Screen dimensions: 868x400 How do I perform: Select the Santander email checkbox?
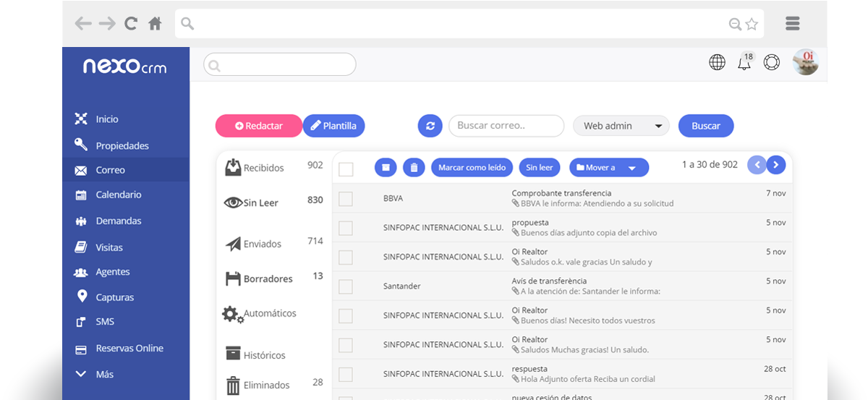click(346, 286)
